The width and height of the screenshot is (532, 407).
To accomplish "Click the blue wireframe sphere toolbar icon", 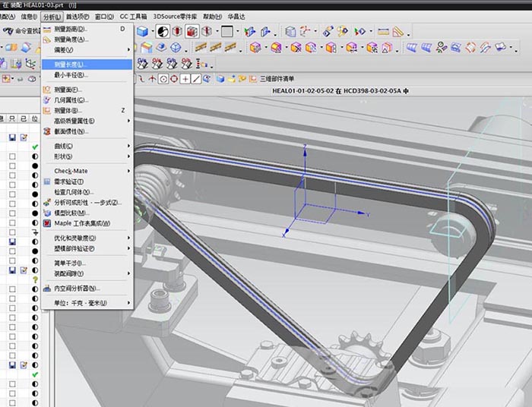I will (x=176, y=47).
